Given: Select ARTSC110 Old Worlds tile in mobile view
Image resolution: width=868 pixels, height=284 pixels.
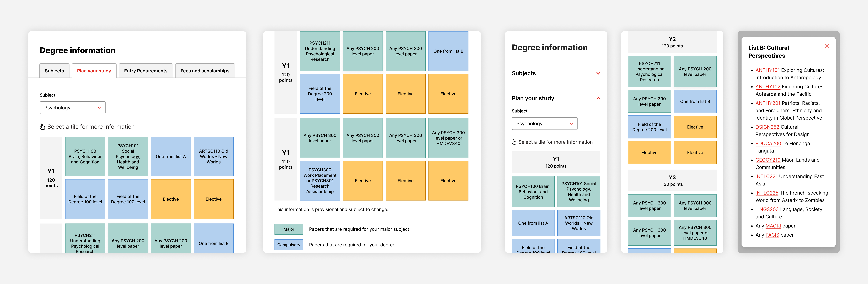Looking at the screenshot, I should pos(579,223).
